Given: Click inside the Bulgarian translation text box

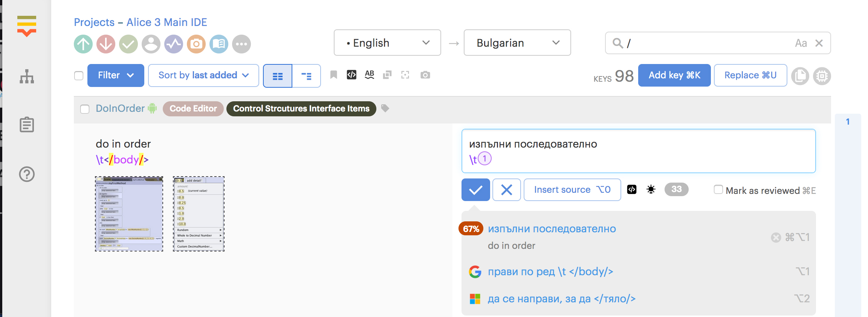Looking at the screenshot, I should point(639,151).
